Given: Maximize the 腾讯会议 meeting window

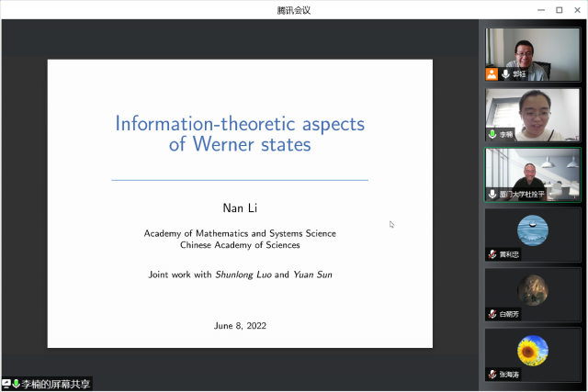Looking at the screenshot, I should coord(559,9).
